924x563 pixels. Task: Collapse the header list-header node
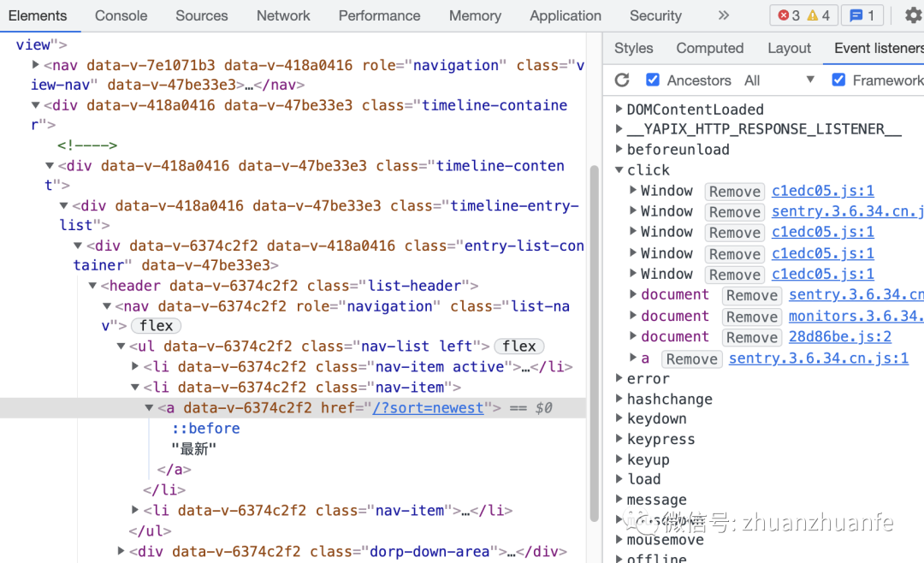coord(92,285)
